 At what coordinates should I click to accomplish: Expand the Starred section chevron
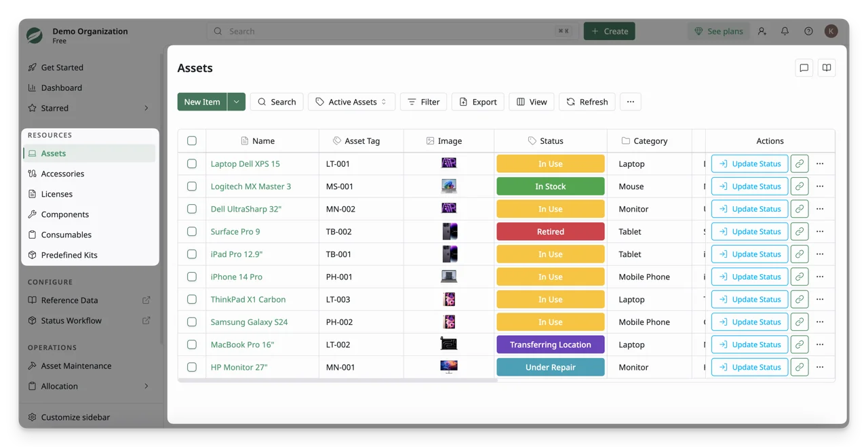(146, 108)
